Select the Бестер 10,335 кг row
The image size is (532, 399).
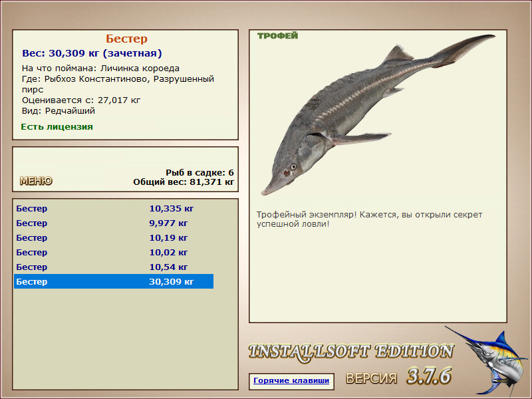point(114,208)
